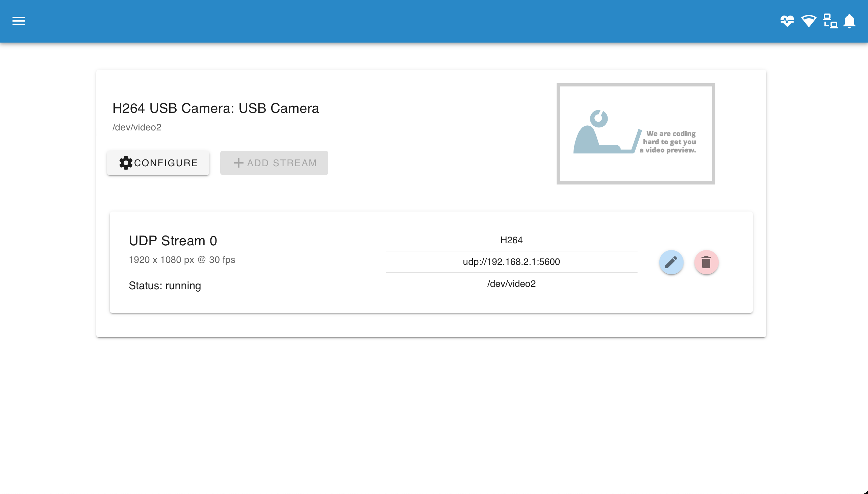Image resolution: width=868 pixels, height=494 pixels.
Task: Click the video preview placeholder thumbnail
Action: pos(636,134)
